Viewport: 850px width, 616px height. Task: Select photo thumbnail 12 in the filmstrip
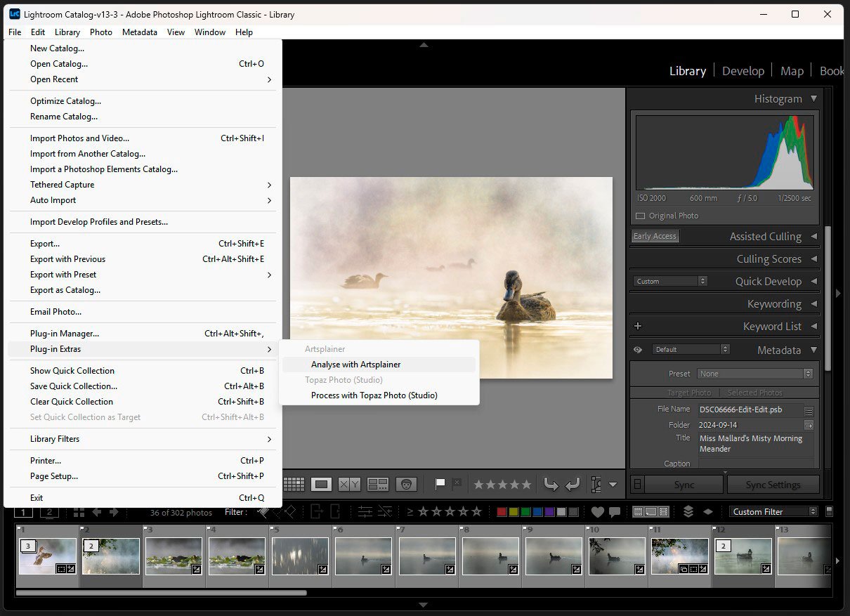tap(743, 555)
